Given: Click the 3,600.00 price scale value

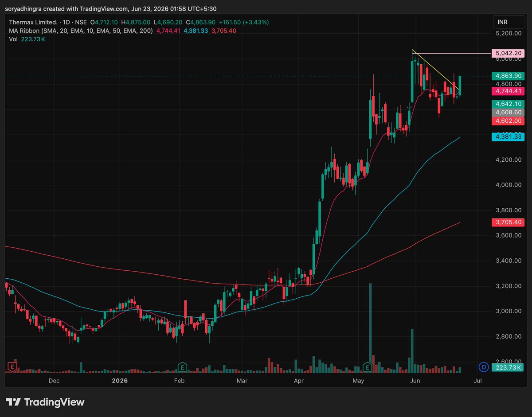Looking at the screenshot, I should click(x=508, y=235).
